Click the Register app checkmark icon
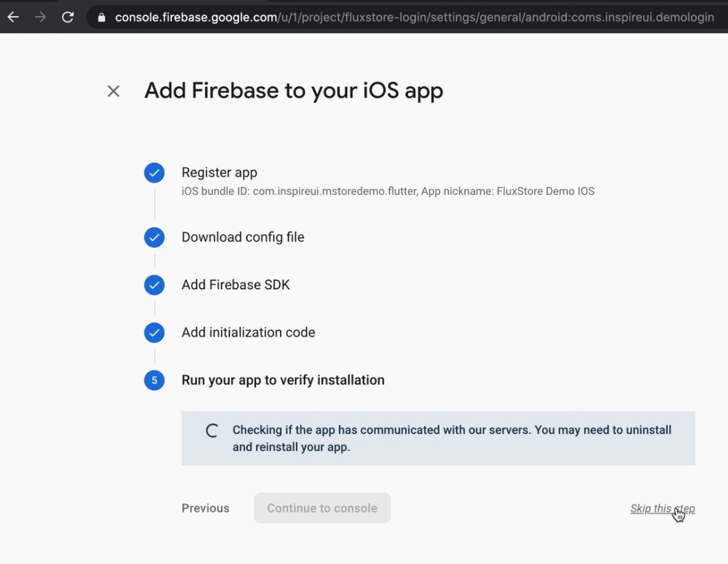This screenshot has height=564, width=728. [x=154, y=173]
